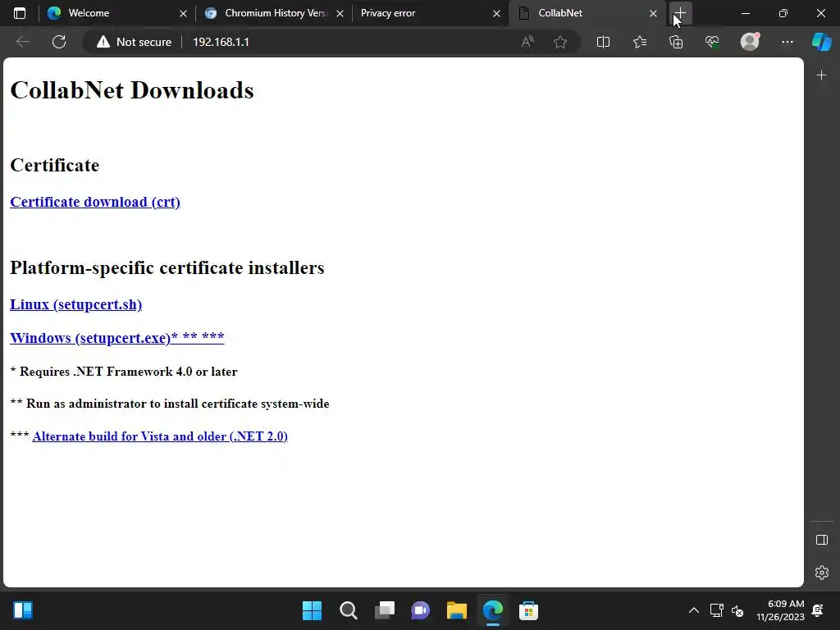Click the Platform-specific certificate installers heading
Image resolution: width=840 pixels, height=630 pixels.
coord(167,267)
